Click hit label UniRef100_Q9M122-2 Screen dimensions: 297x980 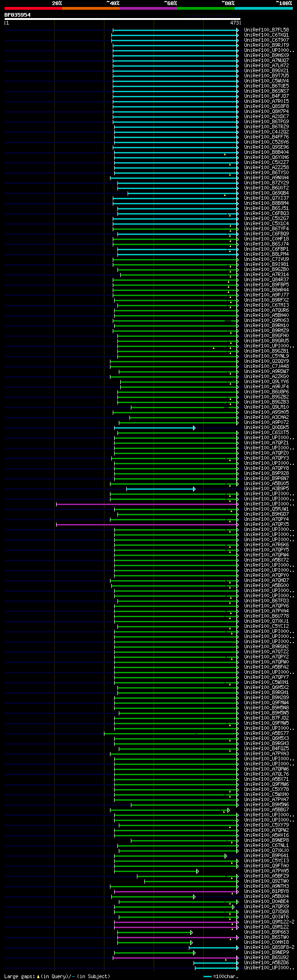269,922
